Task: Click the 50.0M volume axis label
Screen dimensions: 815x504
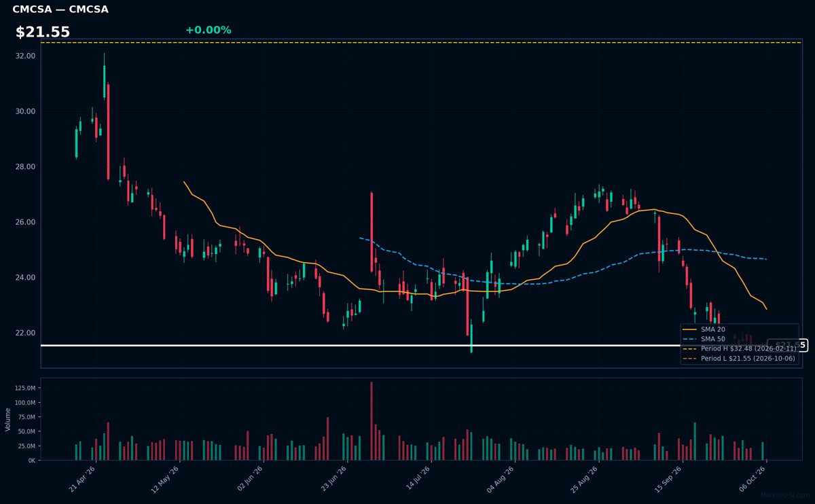Action: click(26, 431)
